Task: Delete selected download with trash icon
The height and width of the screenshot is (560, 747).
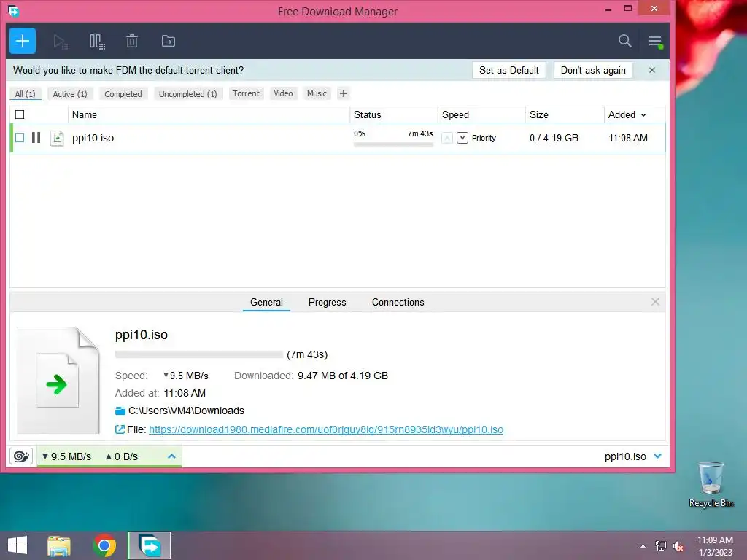Action: (x=132, y=42)
